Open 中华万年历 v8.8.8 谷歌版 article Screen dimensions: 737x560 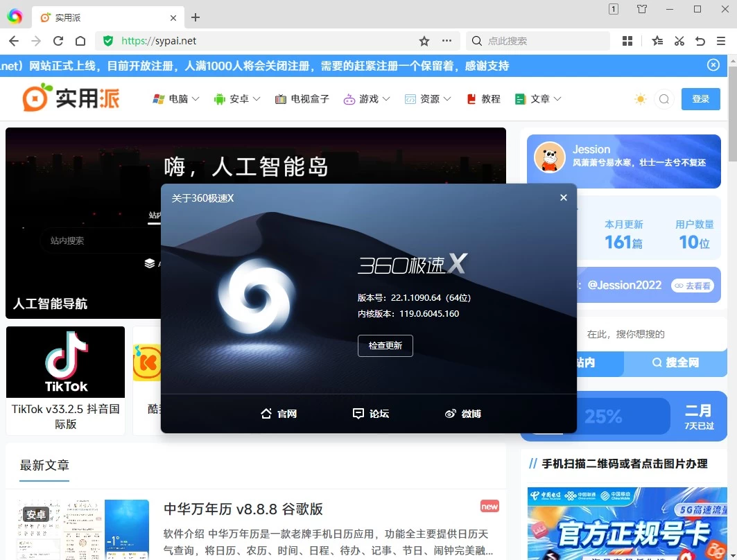click(243, 509)
